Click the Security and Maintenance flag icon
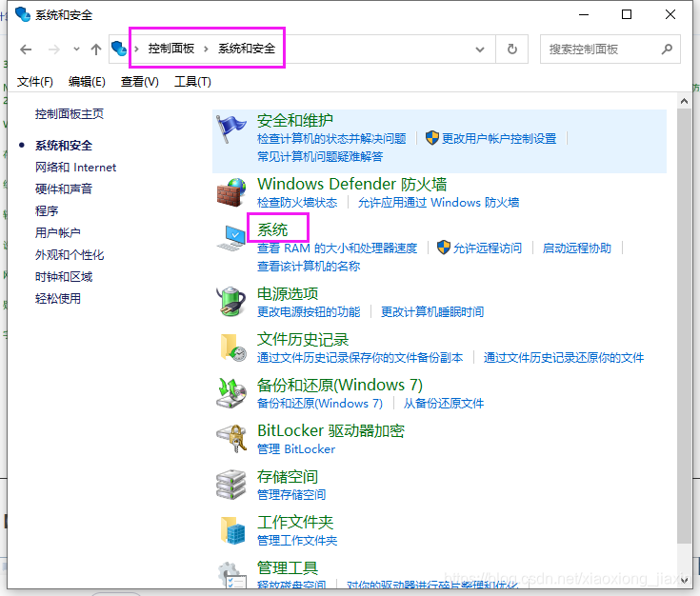The height and width of the screenshot is (596, 700). tap(230, 129)
